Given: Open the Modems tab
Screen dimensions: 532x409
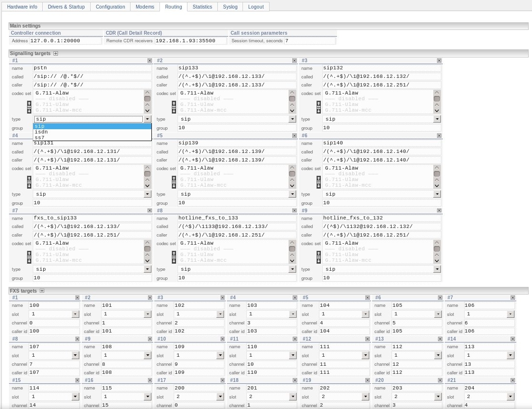Looking at the screenshot, I should pyautogui.click(x=145, y=7).
